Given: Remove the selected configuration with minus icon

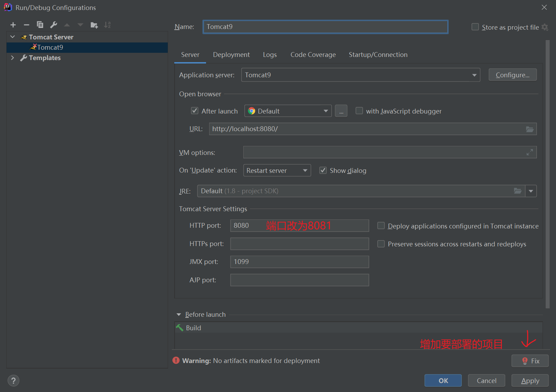Looking at the screenshot, I should (27, 25).
